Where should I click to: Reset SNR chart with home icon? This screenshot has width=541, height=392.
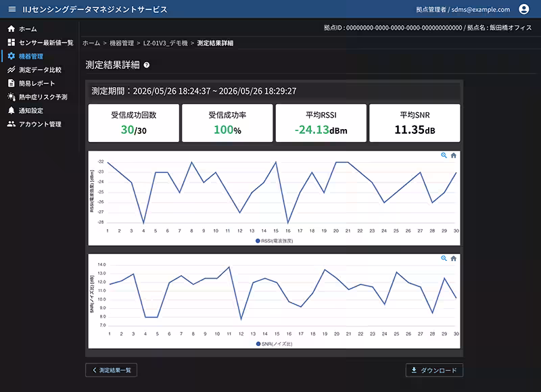point(454,259)
